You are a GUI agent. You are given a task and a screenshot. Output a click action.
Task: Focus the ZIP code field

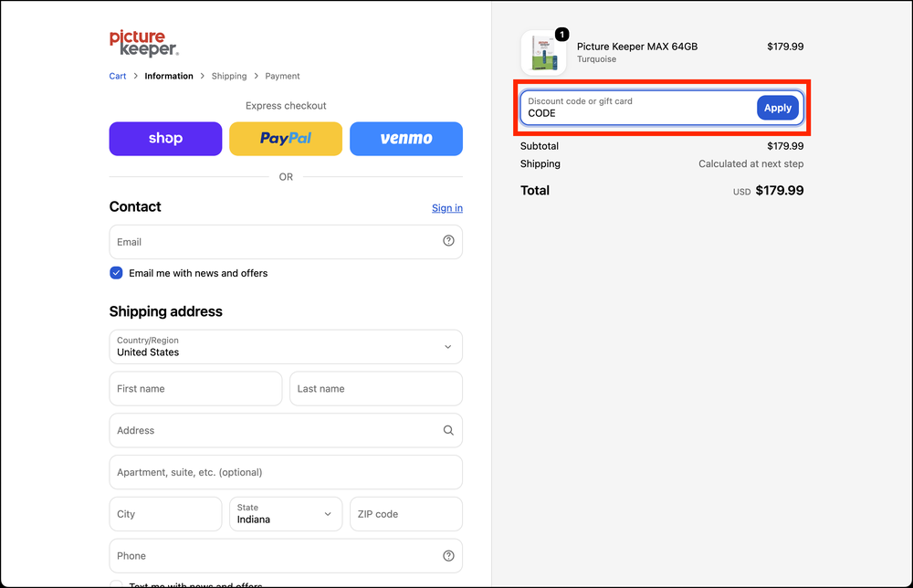(406, 514)
